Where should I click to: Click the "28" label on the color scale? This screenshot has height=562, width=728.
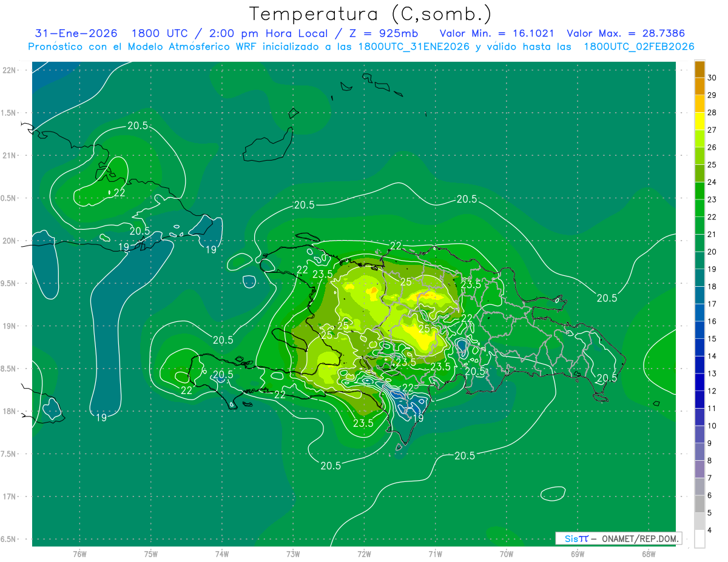713,113
